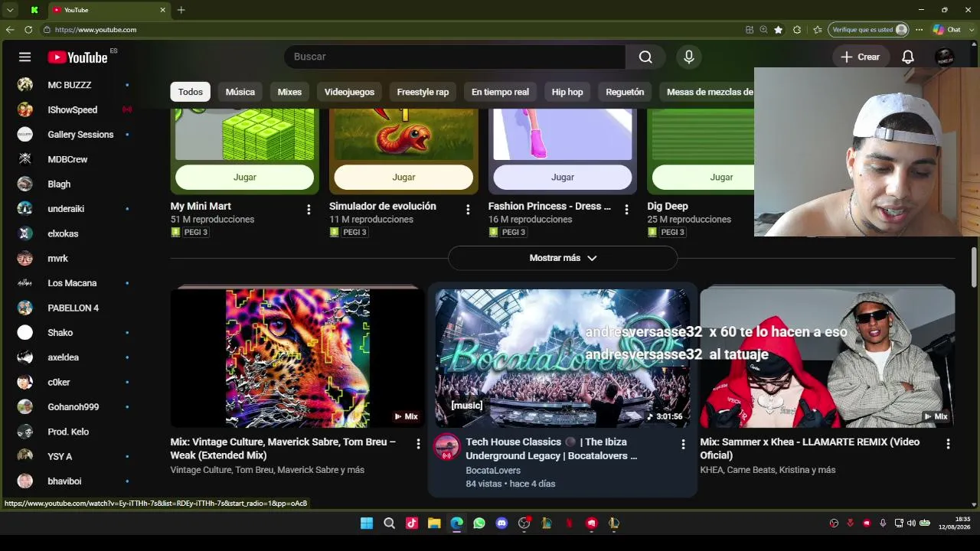Open Sammer x Khea mix thumbnail

pos(827,357)
